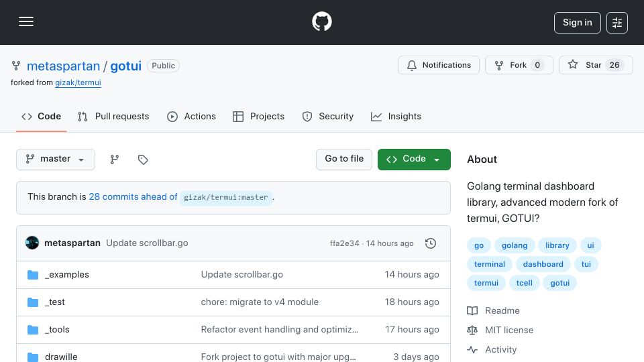Screen dimensions: 644x362
Task: Click the Go to file button
Action: point(343,160)
